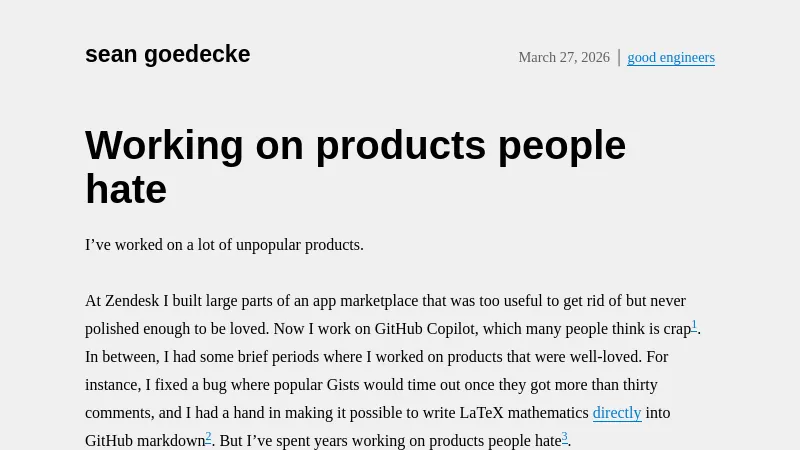Click the vertical separator beside the date
This screenshot has height=450, width=800.
pyautogui.click(x=619, y=57)
